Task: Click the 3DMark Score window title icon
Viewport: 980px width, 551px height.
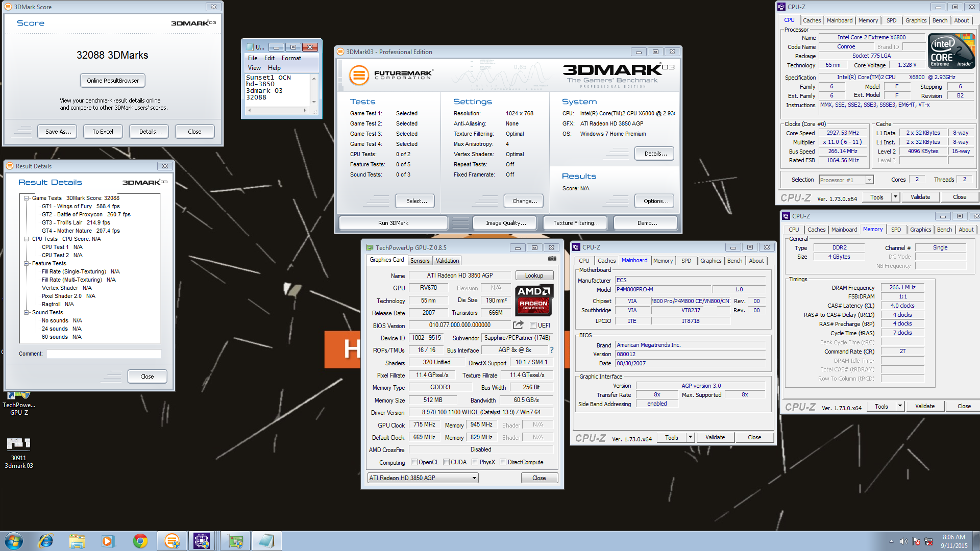Action: (8, 7)
